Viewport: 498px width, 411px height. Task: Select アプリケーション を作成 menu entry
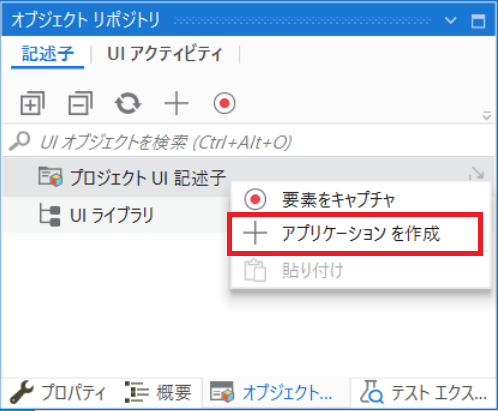(355, 234)
